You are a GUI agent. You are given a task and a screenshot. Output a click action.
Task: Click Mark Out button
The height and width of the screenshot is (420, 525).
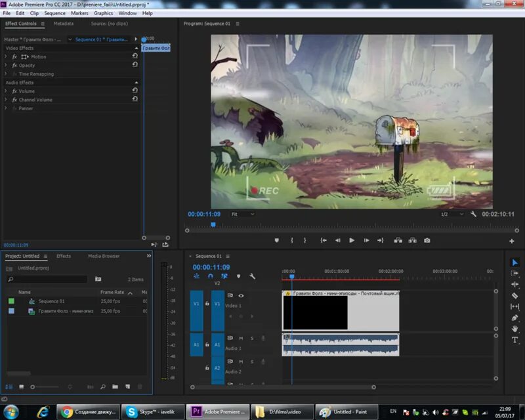304,240
